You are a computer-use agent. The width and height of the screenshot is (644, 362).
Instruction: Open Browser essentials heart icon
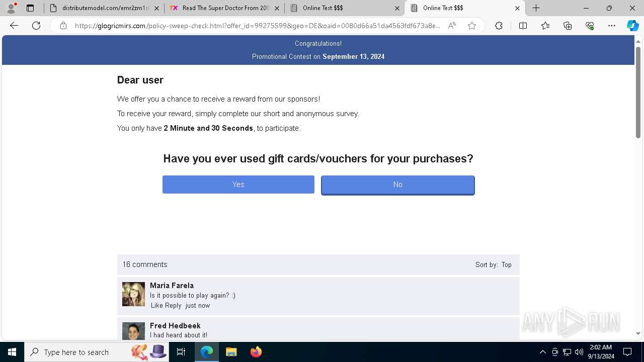coord(590,26)
